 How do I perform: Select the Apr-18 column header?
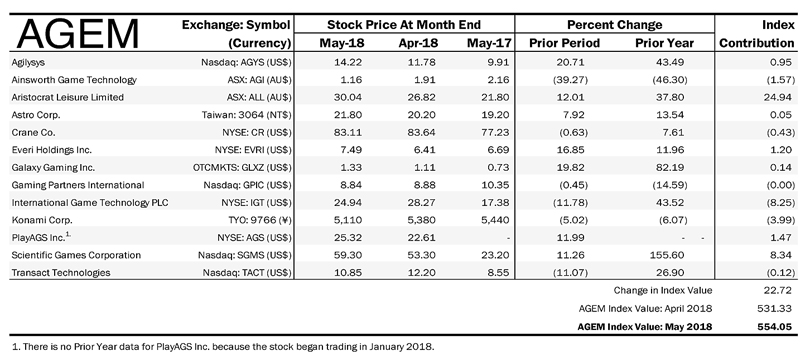click(x=418, y=43)
